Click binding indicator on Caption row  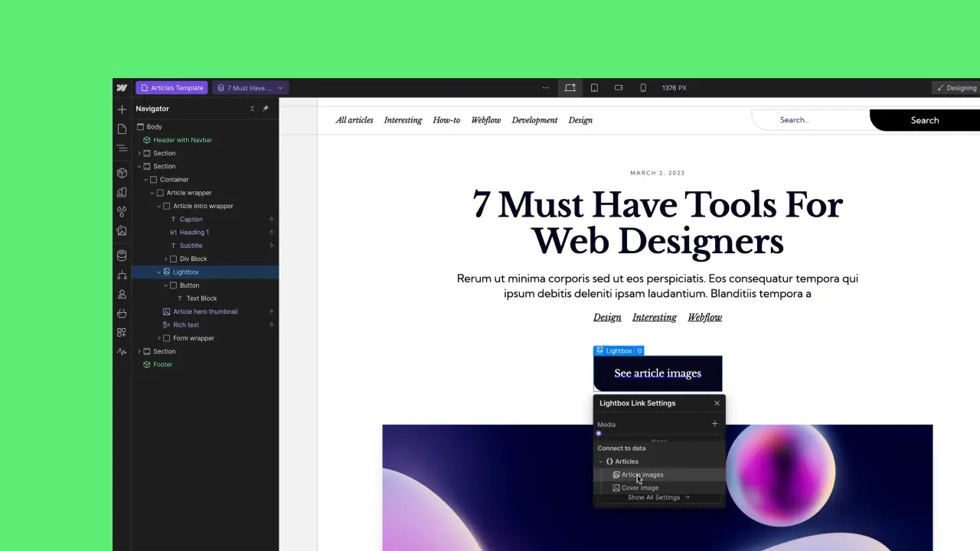271,220
